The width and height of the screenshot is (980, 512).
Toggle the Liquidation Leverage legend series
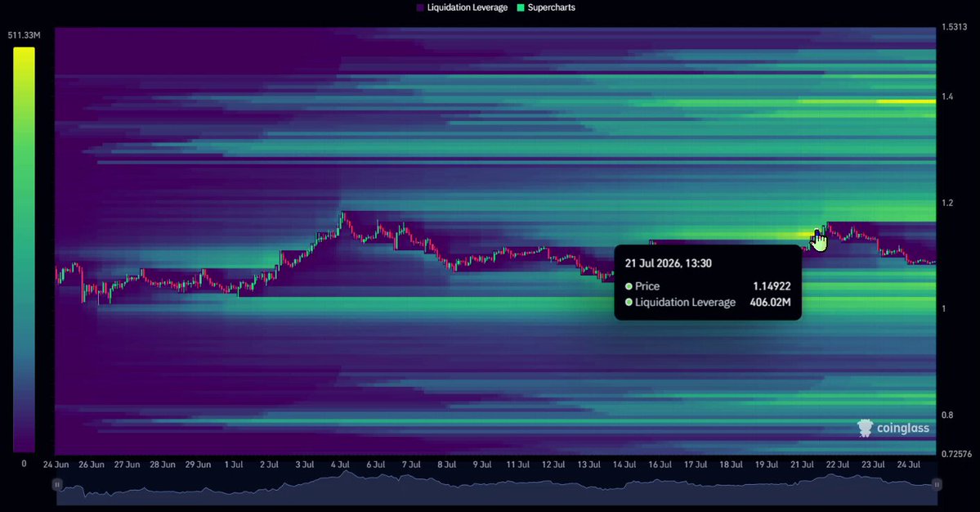pos(462,7)
